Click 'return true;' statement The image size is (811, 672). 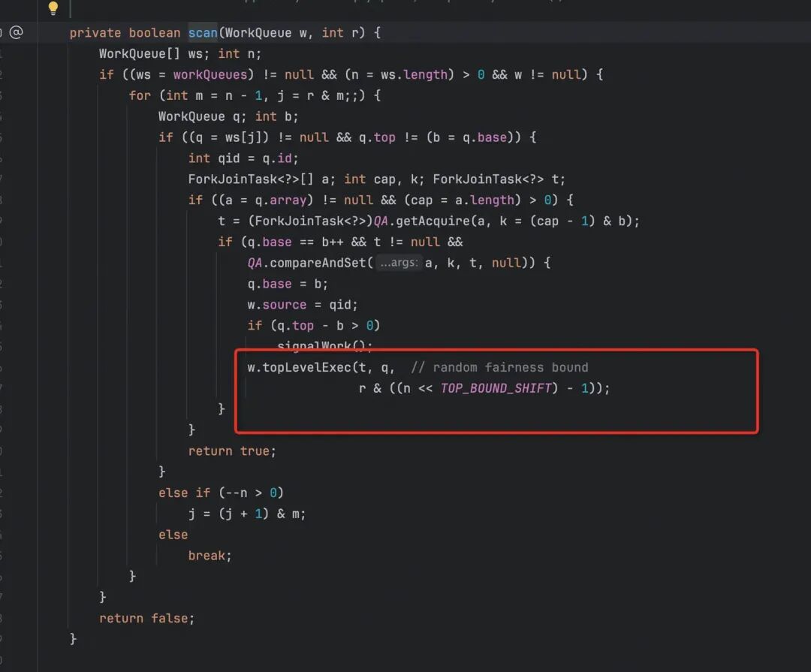tap(232, 451)
